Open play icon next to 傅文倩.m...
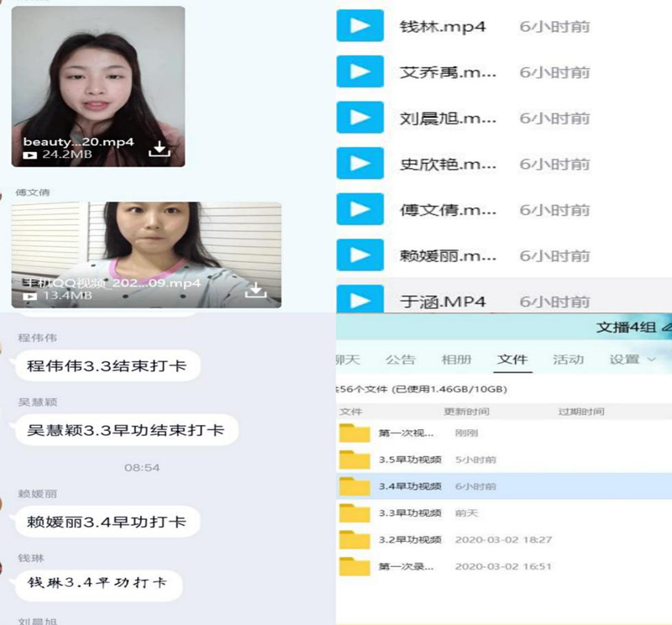This screenshot has width=672, height=625. click(x=360, y=209)
